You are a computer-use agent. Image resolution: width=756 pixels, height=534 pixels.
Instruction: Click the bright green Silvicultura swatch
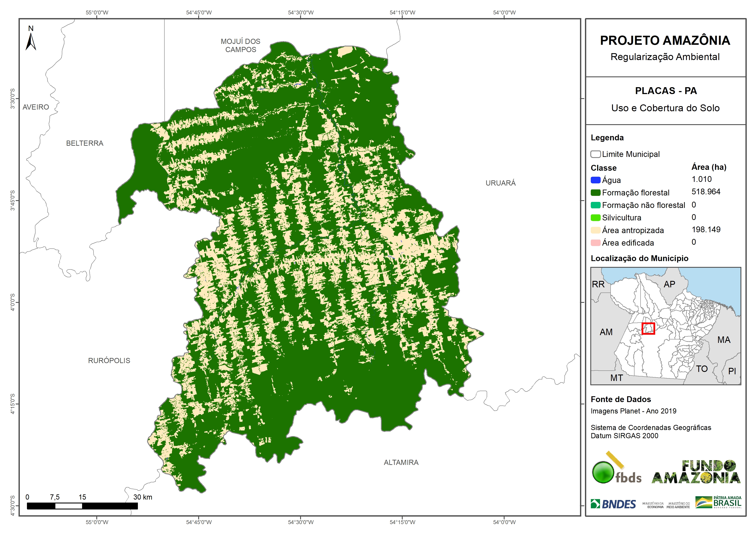coord(595,217)
